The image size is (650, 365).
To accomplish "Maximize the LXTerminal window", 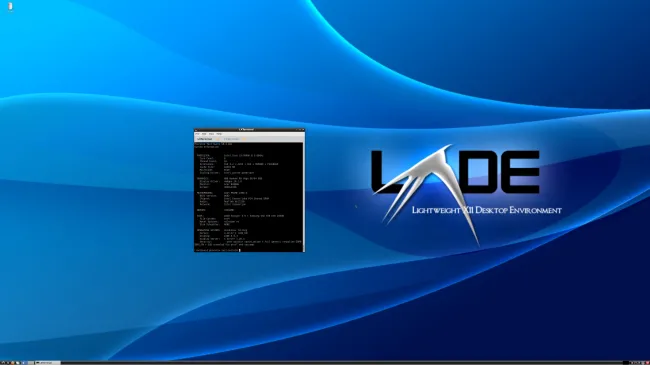I will [300, 129].
